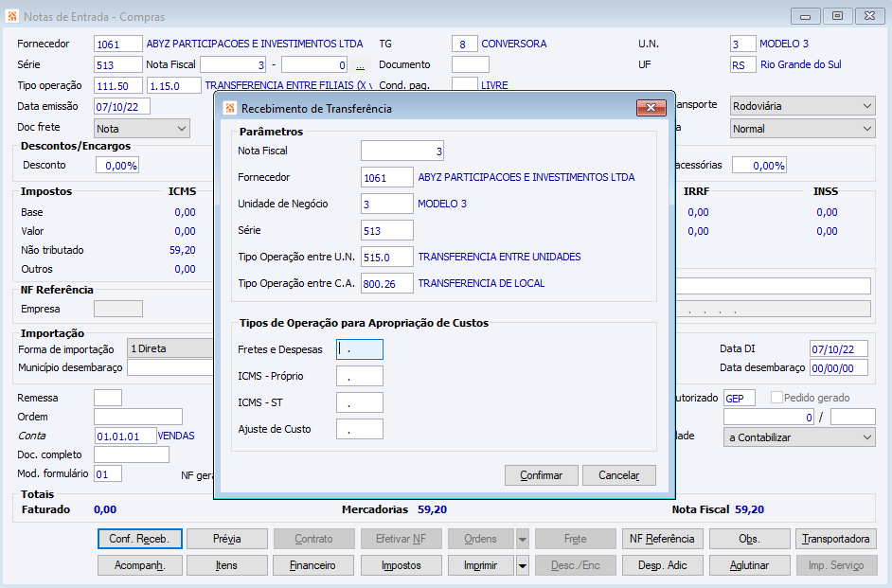The width and height of the screenshot is (892, 588).
Task: Click the dialog Série field 513
Action: pos(387,230)
